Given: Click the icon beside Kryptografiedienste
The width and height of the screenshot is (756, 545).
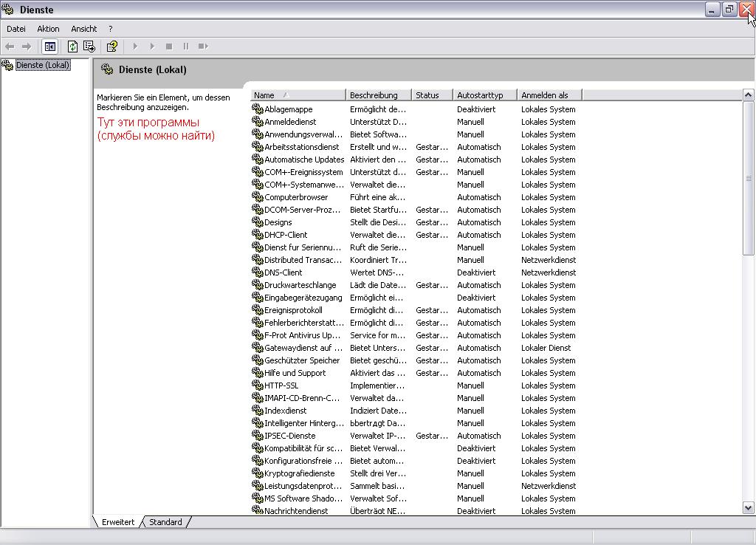Looking at the screenshot, I should coord(258,473).
